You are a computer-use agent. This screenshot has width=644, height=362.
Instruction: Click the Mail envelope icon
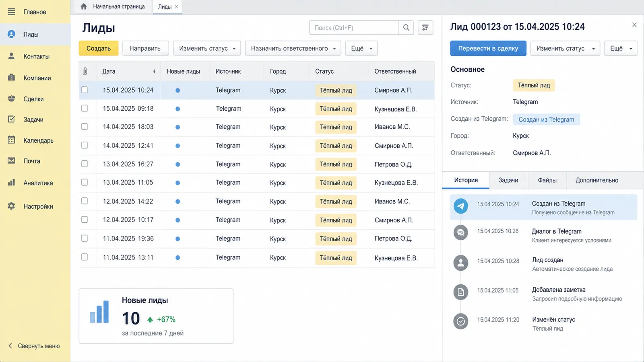(x=11, y=161)
